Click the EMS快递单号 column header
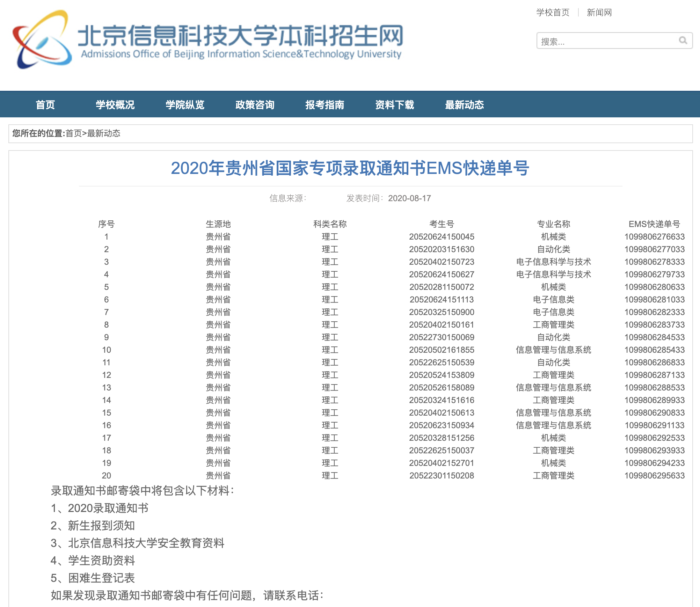 tap(655, 224)
